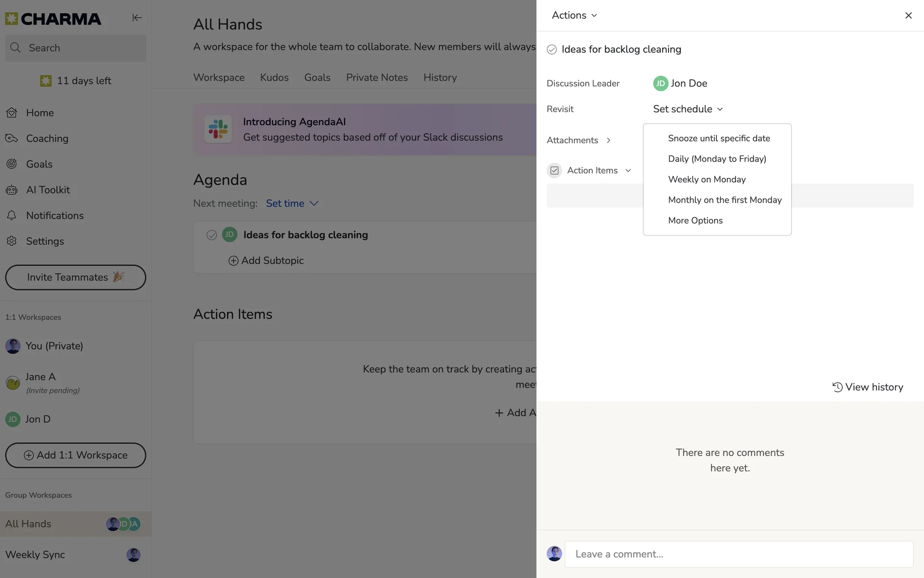Click the Goals target icon in the sidebar

(12, 164)
